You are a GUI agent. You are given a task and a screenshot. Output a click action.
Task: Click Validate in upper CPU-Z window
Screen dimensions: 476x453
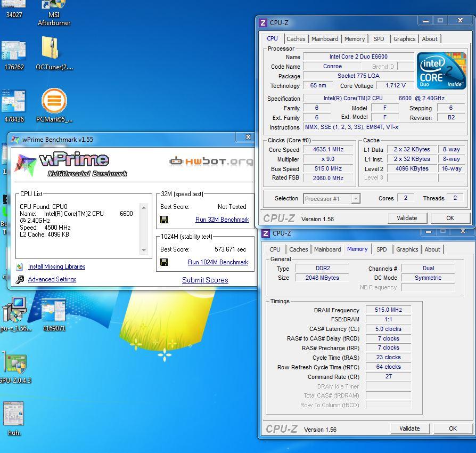[x=407, y=218]
